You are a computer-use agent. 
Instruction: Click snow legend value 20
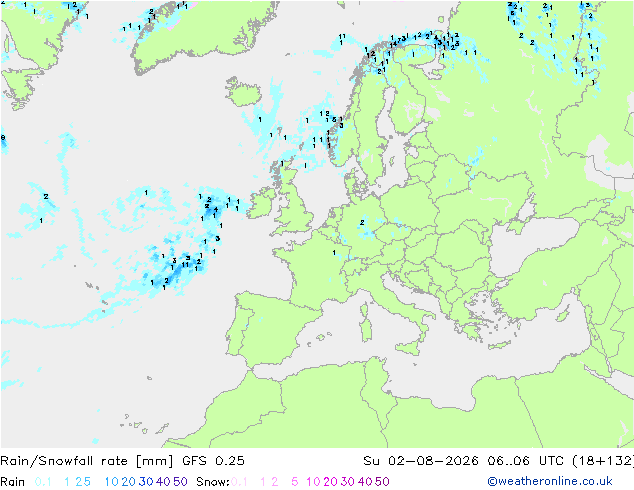tap(330, 482)
